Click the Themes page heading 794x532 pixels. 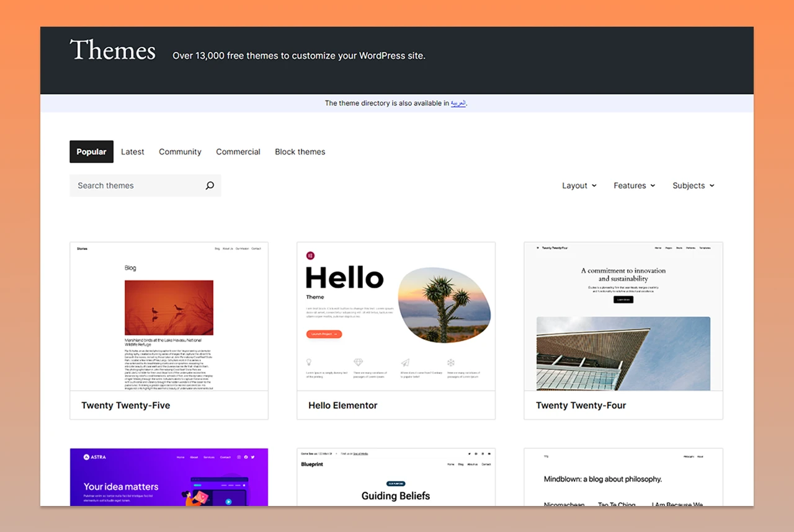(x=112, y=51)
